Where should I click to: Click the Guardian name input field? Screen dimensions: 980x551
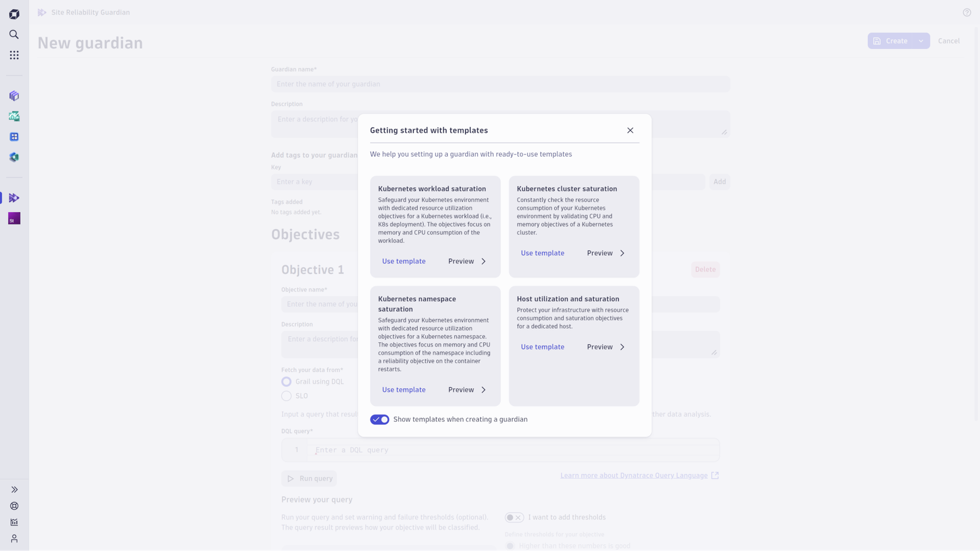(x=500, y=84)
